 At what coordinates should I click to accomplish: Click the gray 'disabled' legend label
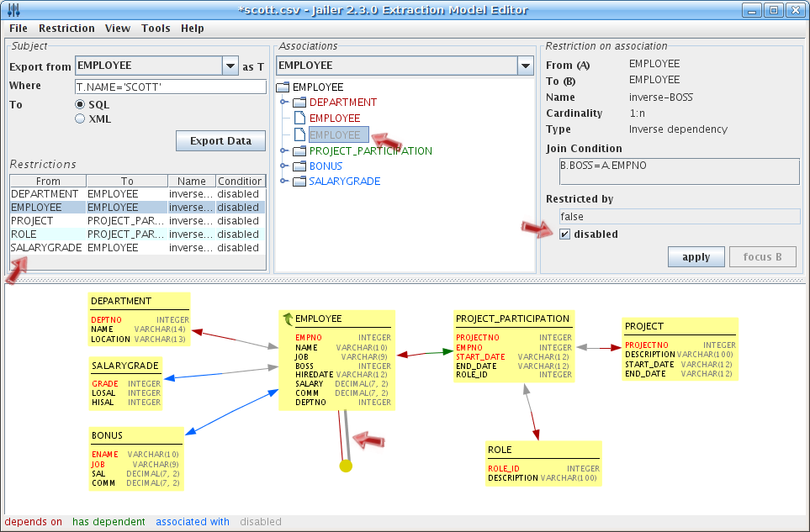tap(261, 522)
